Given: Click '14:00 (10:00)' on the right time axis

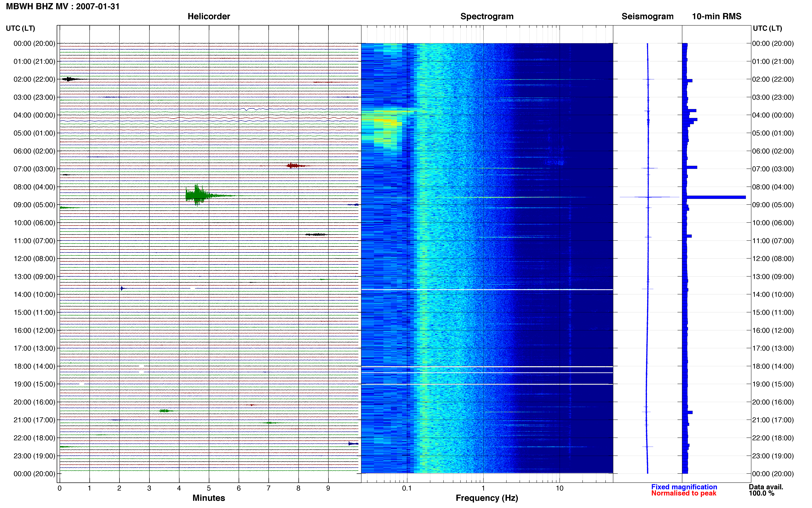Looking at the screenshot, I should [x=773, y=294].
